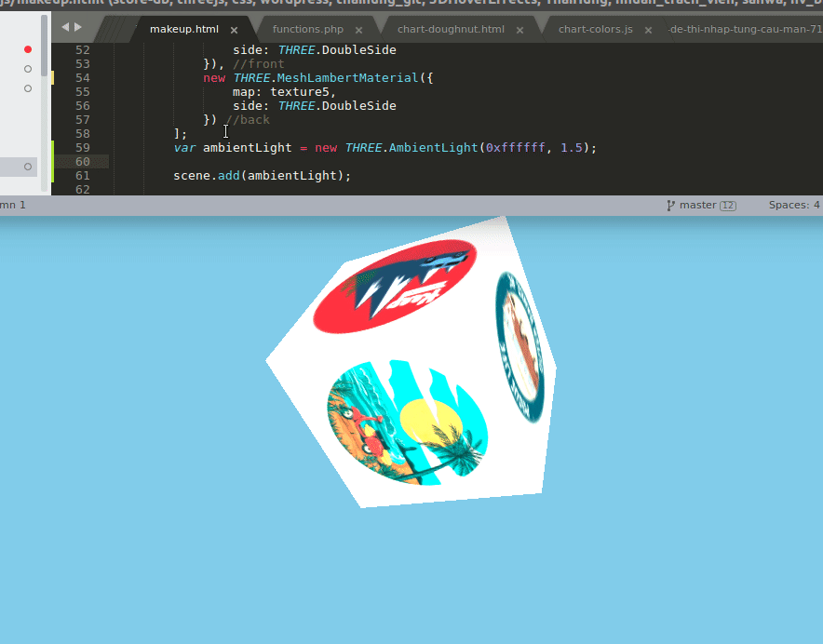Click line number 61 in the gutter

point(83,176)
